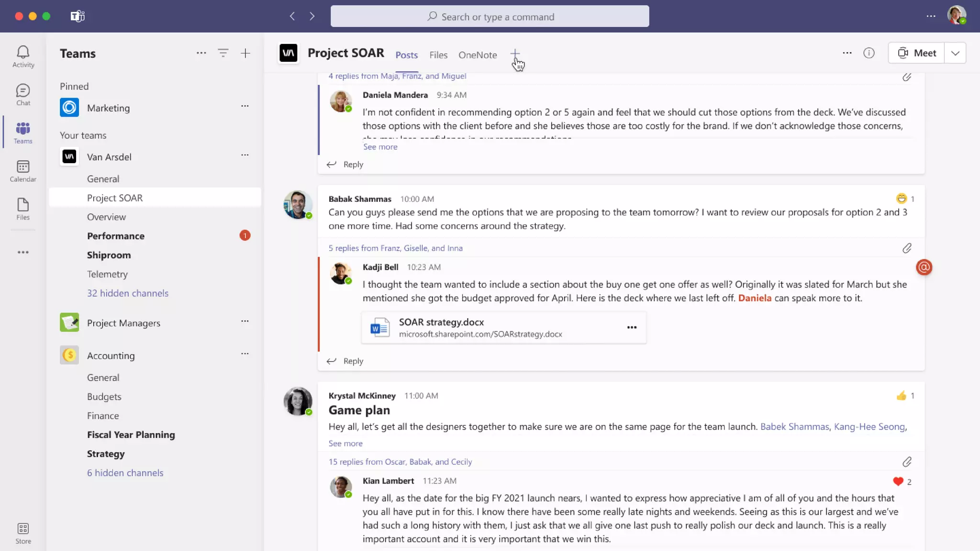Click the channel info icon
This screenshot has height=551, width=980.
[869, 53]
